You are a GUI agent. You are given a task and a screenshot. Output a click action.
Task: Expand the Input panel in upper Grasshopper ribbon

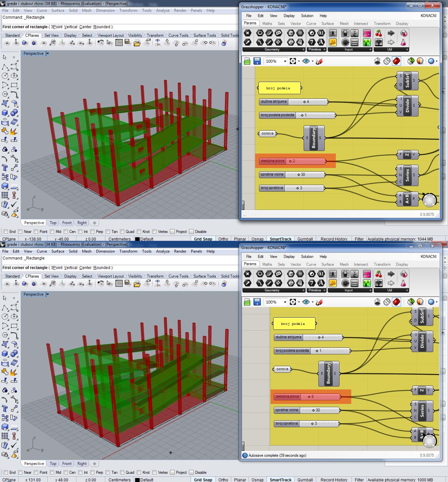(x=370, y=50)
